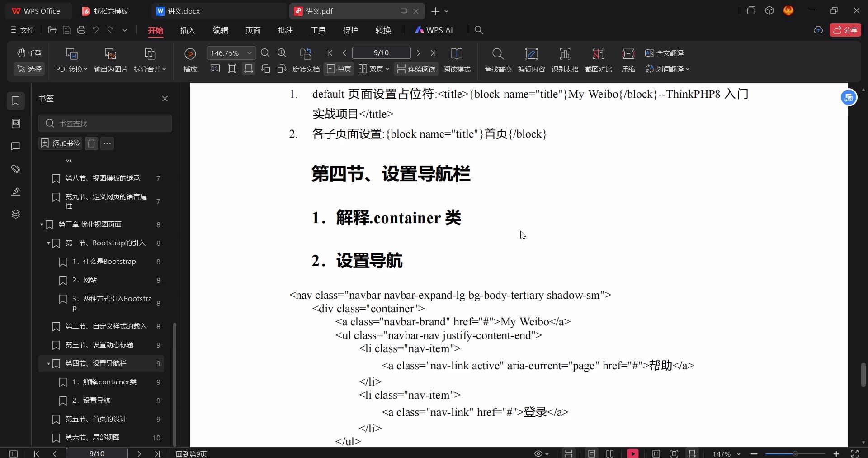Select the 压缩 compress PDF tool
This screenshot has height=458, width=868.
coord(628,60)
